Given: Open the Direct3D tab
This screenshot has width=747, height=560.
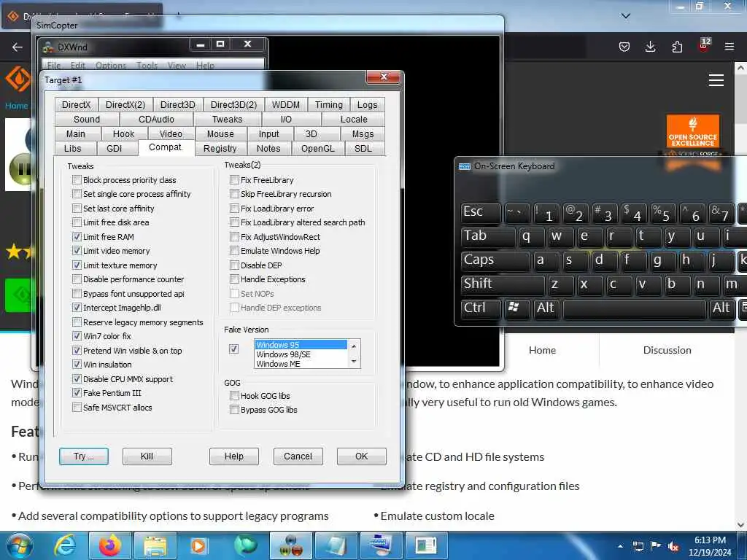Looking at the screenshot, I should (x=178, y=105).
